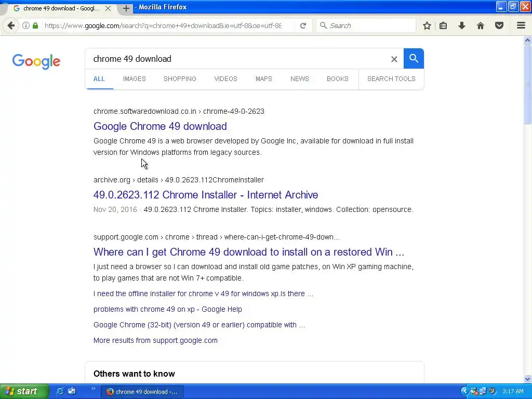Expand hidden system tray icons arrow

click(464, 391)
